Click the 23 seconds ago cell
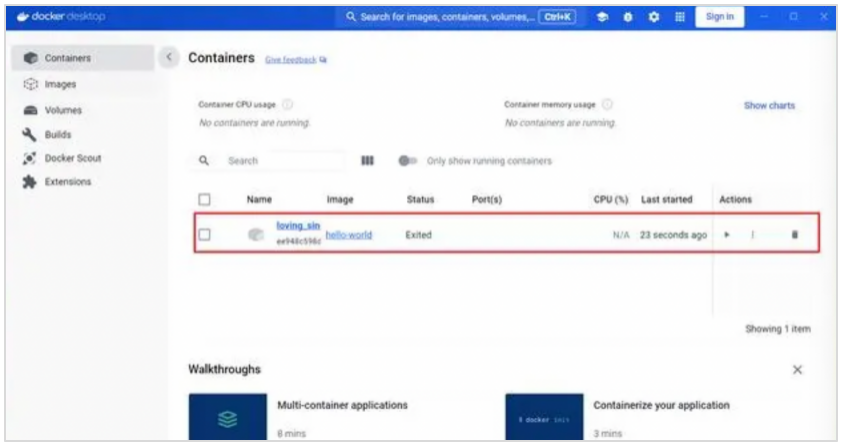Image resolution: width=844 pixels, height=446 pixels. 673,235
